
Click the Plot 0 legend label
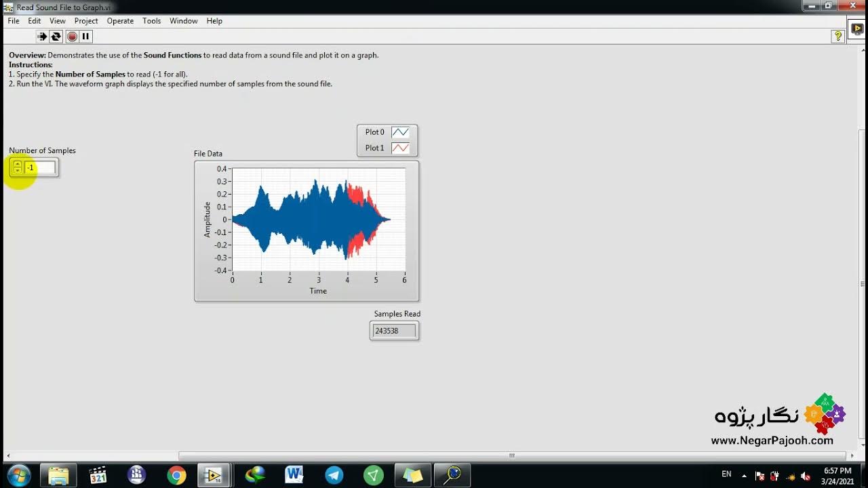click(374, 132)
